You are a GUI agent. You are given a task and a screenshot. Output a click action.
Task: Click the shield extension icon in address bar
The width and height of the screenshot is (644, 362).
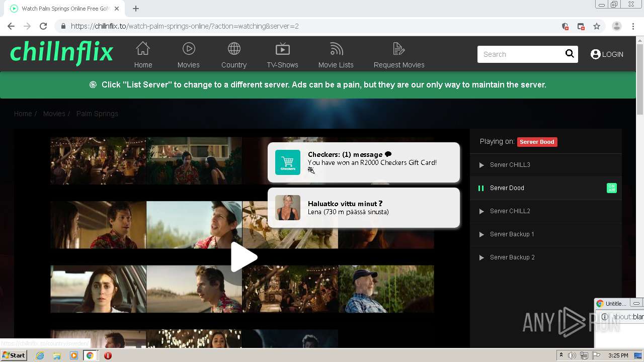tap(565, 26)
